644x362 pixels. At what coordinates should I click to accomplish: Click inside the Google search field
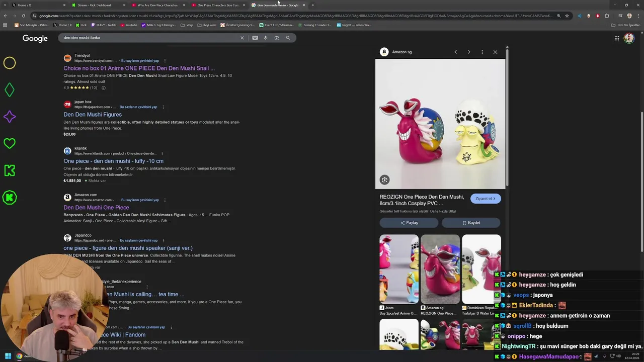click(148, 38)
